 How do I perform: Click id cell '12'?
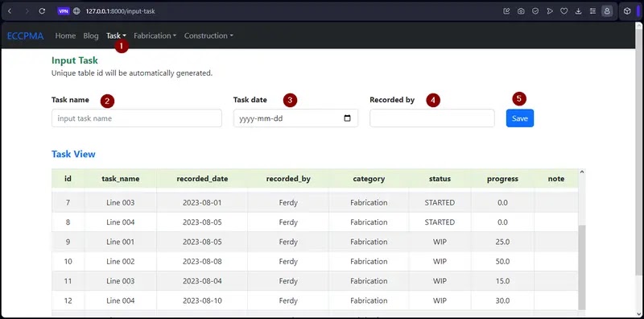pos(68,301)
